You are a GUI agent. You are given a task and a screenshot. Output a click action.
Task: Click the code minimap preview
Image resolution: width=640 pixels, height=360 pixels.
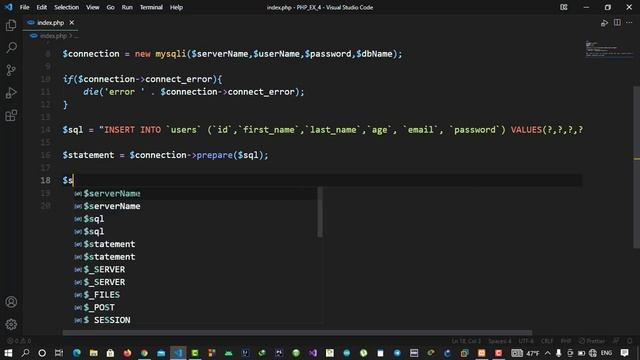[x=609, y=49]
